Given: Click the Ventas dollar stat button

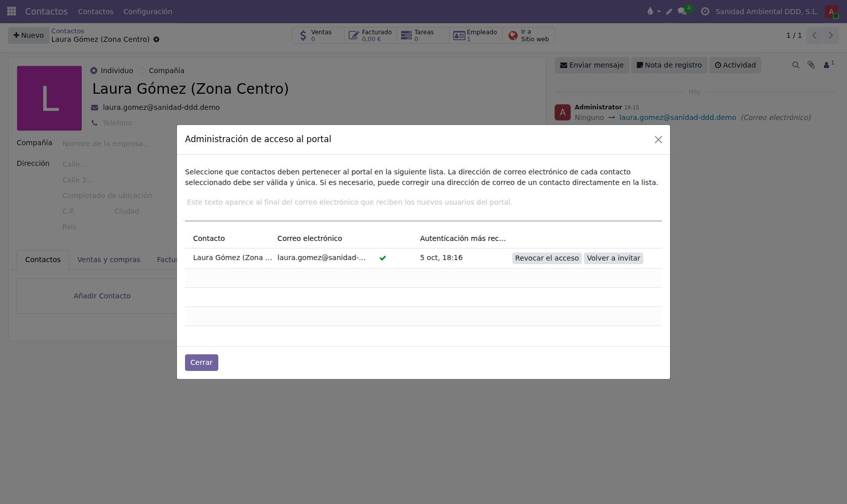Looking at the screenshot, I should [x=318, y=35].
